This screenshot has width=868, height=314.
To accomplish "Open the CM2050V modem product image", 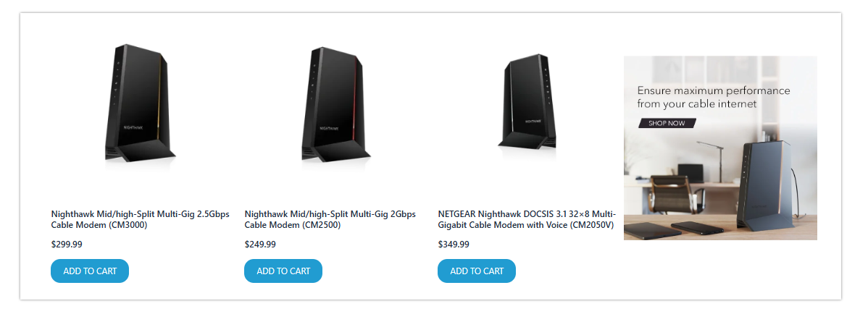I will (x=527, y=106).
